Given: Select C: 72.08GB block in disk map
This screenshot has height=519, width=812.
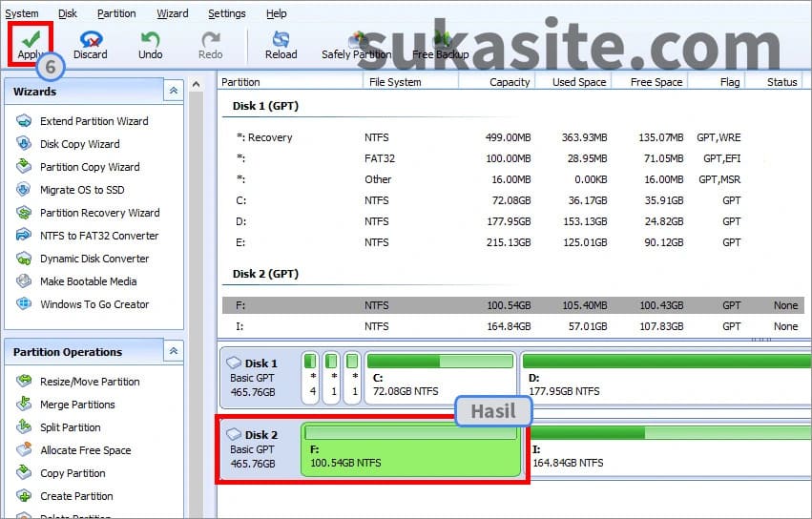Looking at the screenshot, I should (440, 378).
